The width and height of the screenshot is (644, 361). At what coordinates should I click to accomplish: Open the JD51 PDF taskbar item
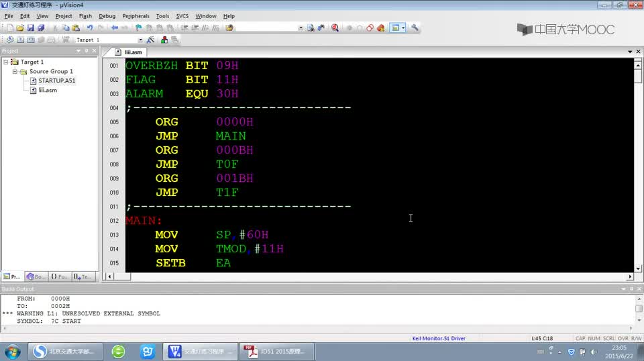[276, 352]
